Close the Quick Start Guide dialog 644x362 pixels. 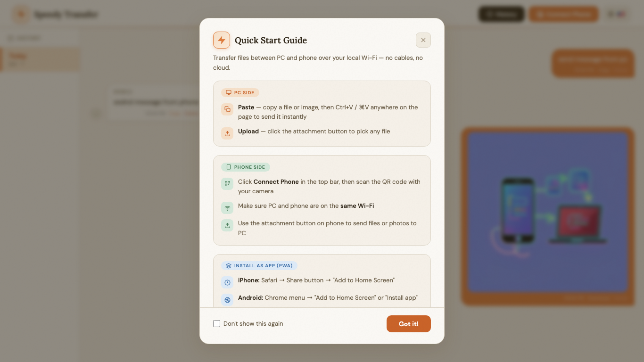click(x=423, y=40)
